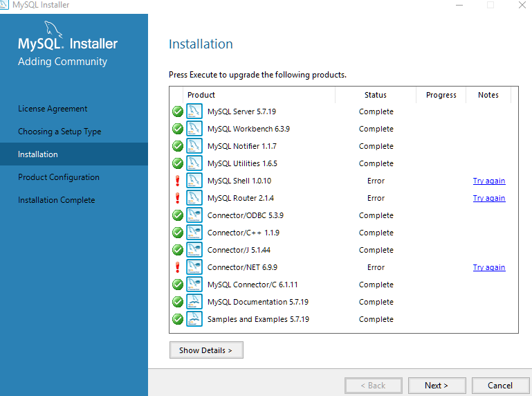Viewport: 532px width, 396px height.
Task: Click green checkmark beside Connector/J 5.1.44
Action: [x=178, y=250]
